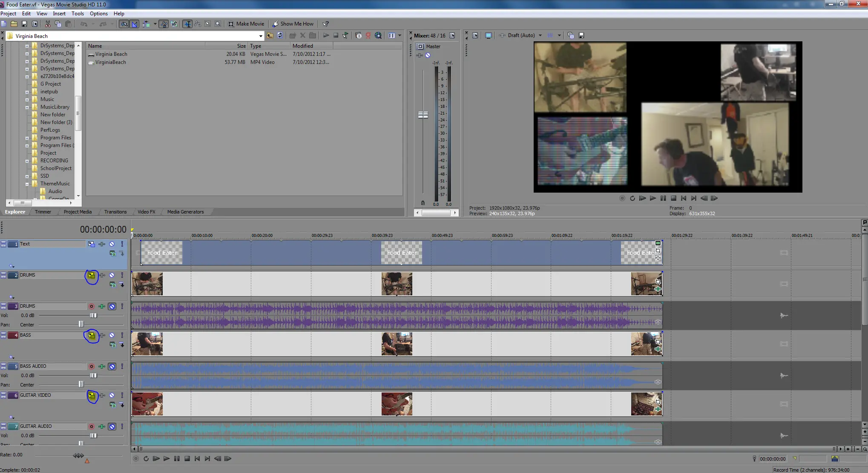
Task: Open track motion on the BASS track
Action: (x=92, y=335)
